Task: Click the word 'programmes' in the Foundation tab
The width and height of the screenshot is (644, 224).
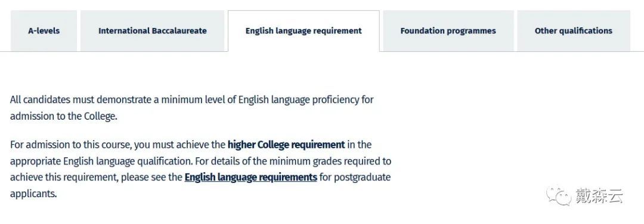Action: tap(470, 31)
